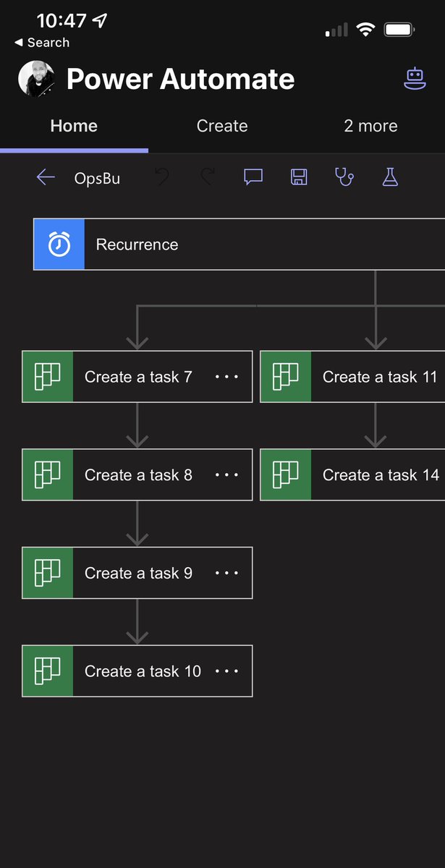This screenshot has height=868, width=445.
Task: Expand the Create a task 14 action
Action: 352,475
